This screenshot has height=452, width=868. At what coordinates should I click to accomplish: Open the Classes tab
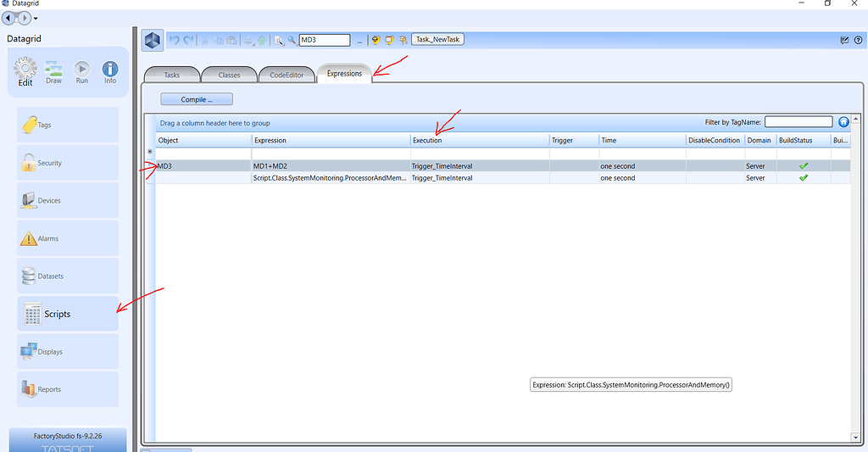pos(229,75)
